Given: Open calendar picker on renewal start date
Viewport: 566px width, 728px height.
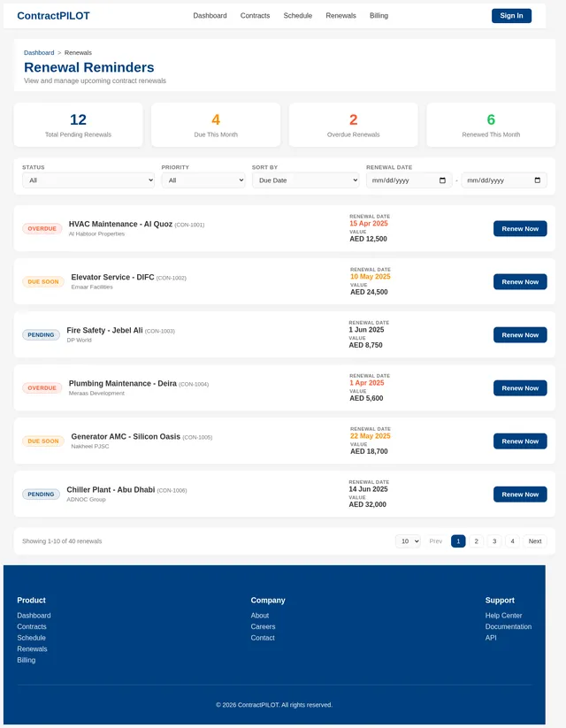Looking at the screenshot, I should pos(442,180).
